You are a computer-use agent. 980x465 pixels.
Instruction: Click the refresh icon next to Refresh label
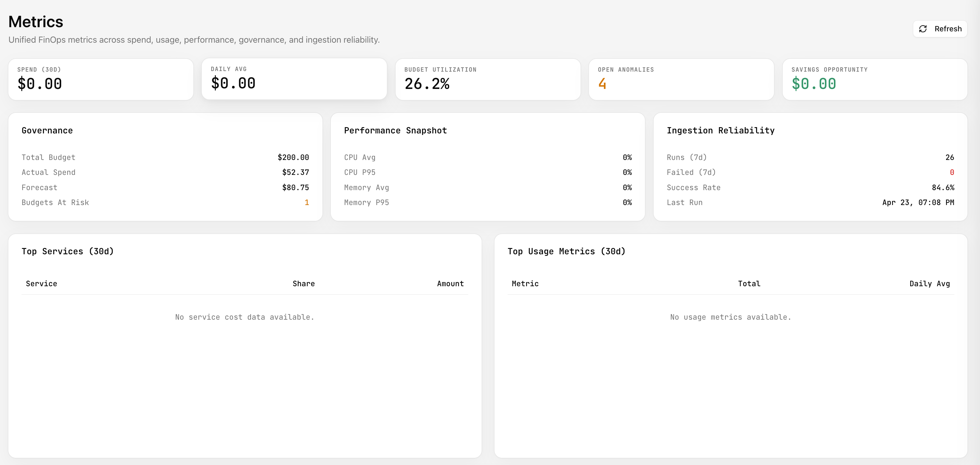tap(923, 29)
